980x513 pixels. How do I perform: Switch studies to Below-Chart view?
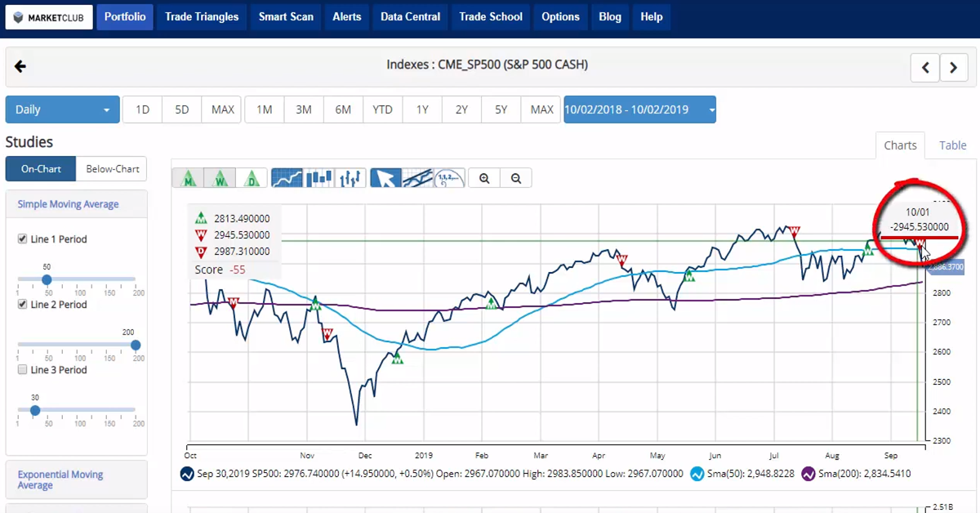click(111, 169)
